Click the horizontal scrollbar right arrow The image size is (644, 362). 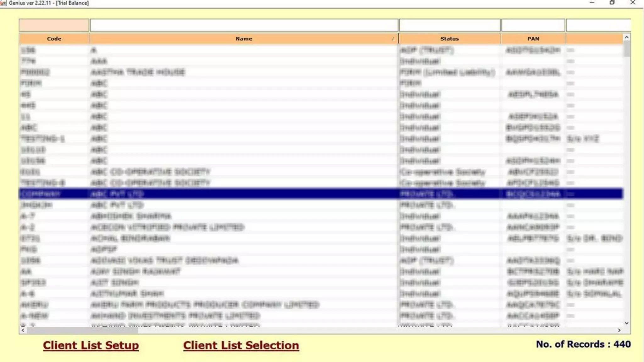pos(619,330)
